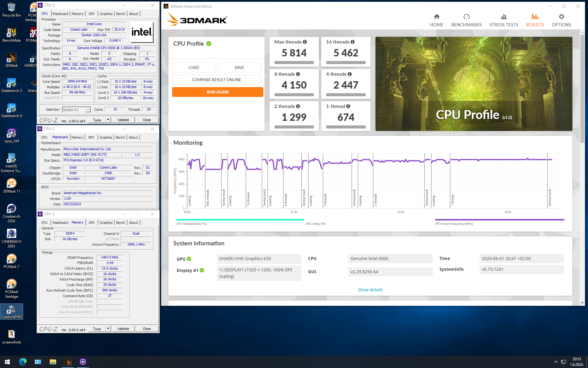Open the HOME section in 3DMark
This screenshot has width=588, height=368.
pyautogui.click(x=436, y=20)
